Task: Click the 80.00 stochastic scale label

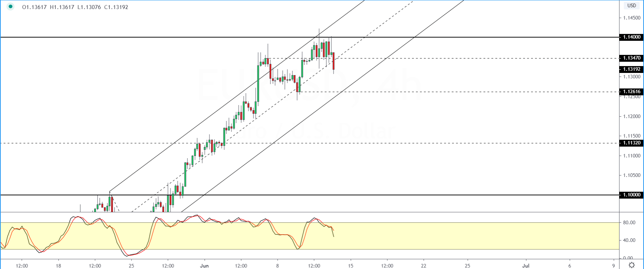Action: [x=629, y=222]
